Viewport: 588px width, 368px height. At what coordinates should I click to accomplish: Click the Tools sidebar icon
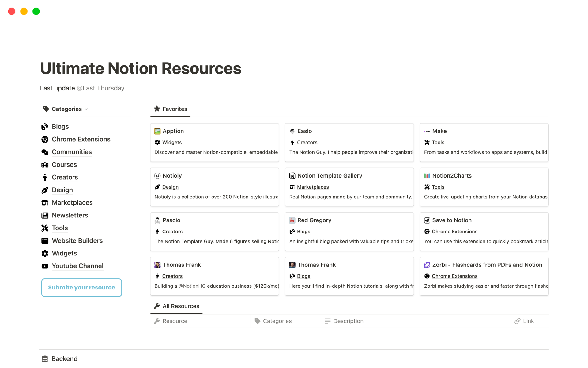pos(45,228)
